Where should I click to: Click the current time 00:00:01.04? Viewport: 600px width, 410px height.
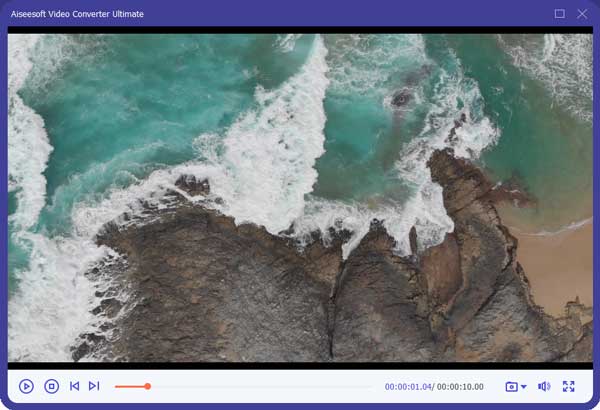click(407, 387)
